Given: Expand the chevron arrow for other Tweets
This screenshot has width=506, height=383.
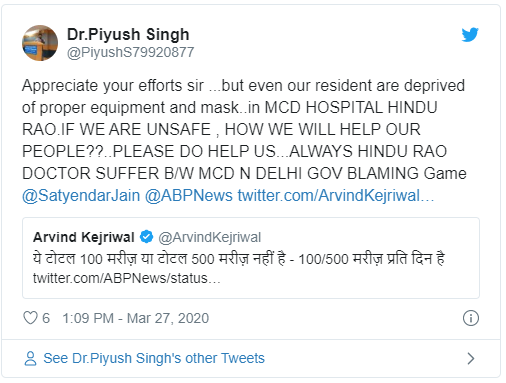Looking at the screenshot, I should (x=471, y=359).
